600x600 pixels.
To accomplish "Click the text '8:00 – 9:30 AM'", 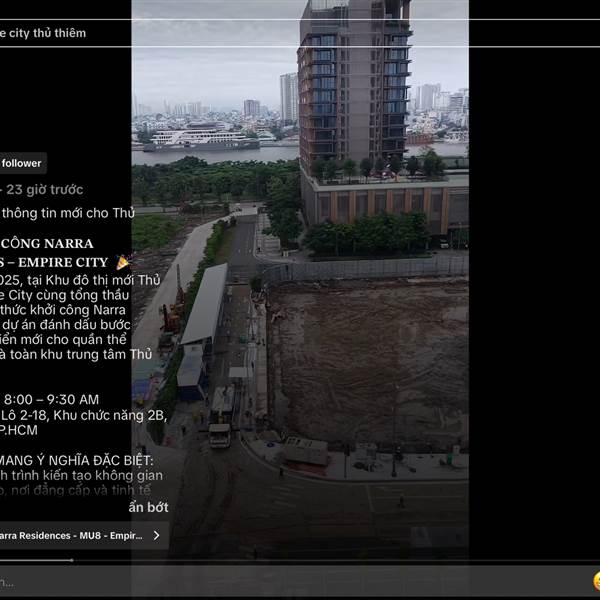I will pyautogui.click(x=52, y=399).
